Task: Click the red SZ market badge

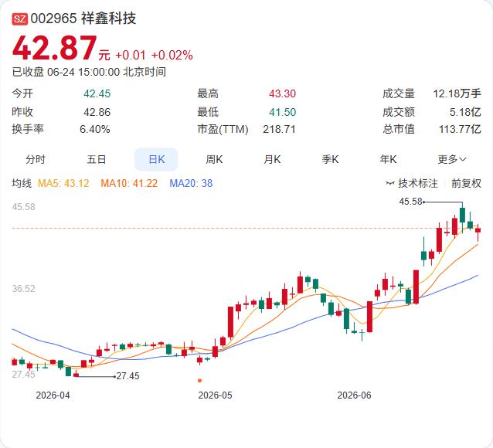Action: coord(20,19)
